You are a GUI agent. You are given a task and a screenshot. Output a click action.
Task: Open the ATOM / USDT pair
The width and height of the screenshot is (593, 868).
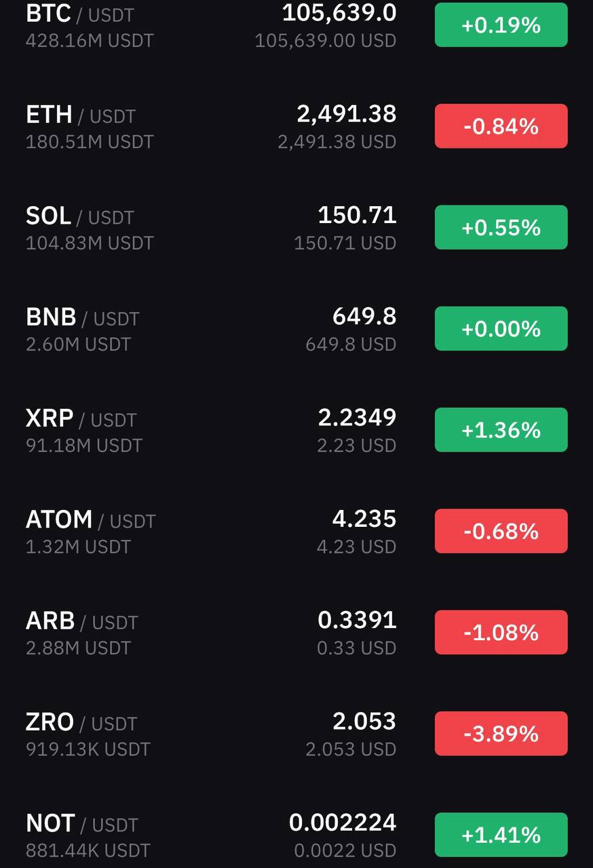coord(296,531)
